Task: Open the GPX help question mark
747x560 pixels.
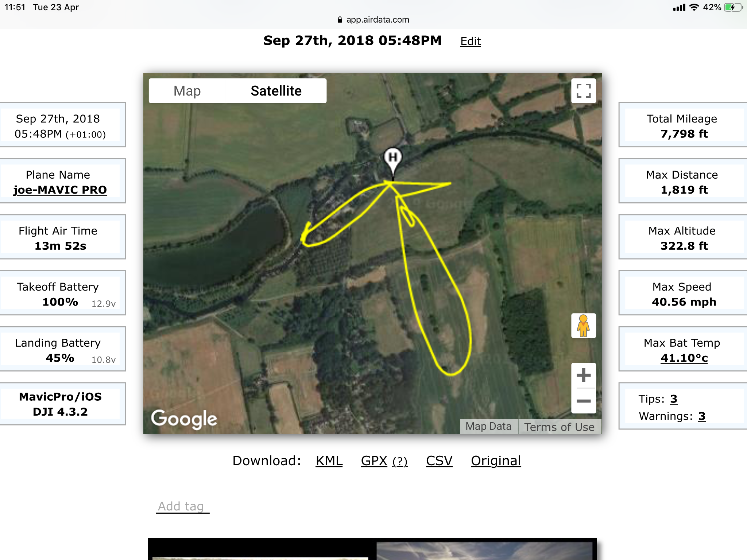Action: coord(400,462)
